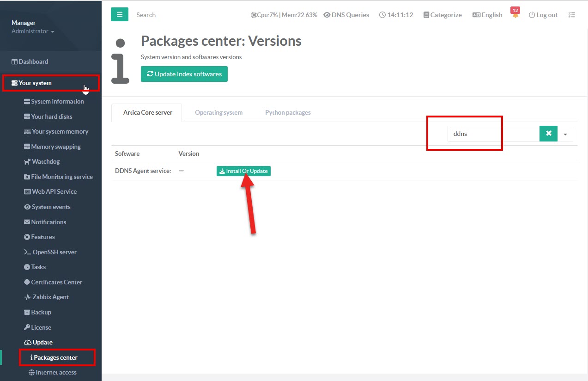Image resolution: width=588 pixels, height=381 pixels.
Task: Click Log out link
Action: (x=543, y=15)
